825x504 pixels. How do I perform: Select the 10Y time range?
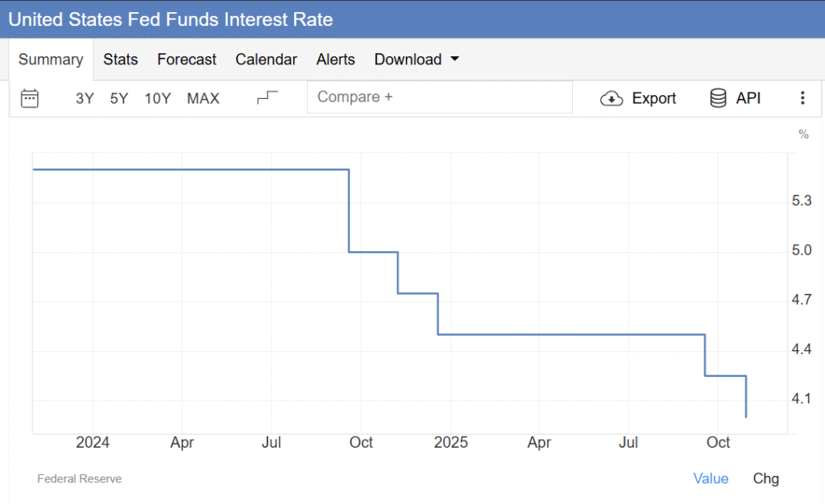pyautogui.click(x=158, y=98)
